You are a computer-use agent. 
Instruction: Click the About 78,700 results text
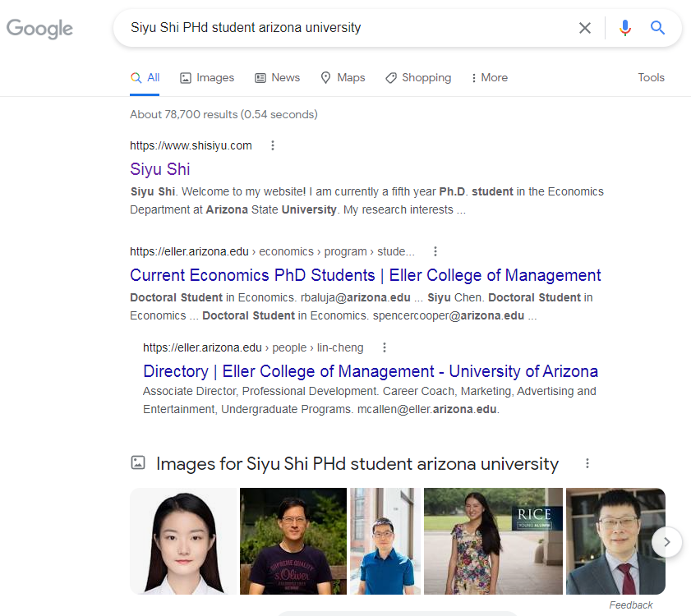click(223, 114)
